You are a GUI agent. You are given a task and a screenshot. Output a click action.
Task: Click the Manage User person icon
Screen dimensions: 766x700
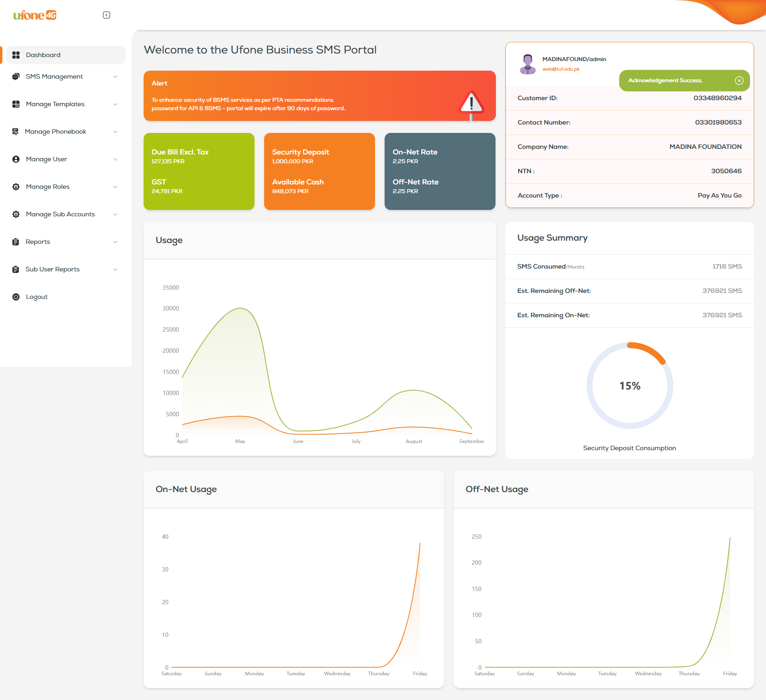point(16,159)
